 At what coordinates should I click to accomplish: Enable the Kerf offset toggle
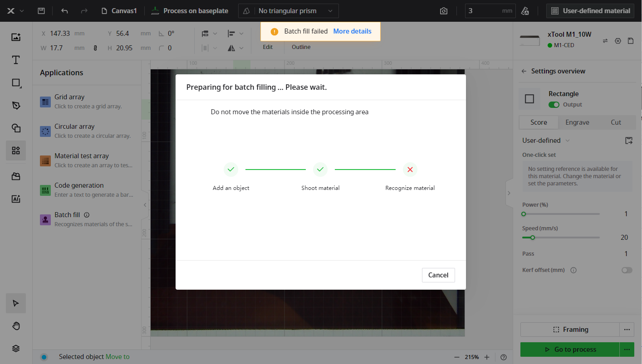(x=627, y=270)
